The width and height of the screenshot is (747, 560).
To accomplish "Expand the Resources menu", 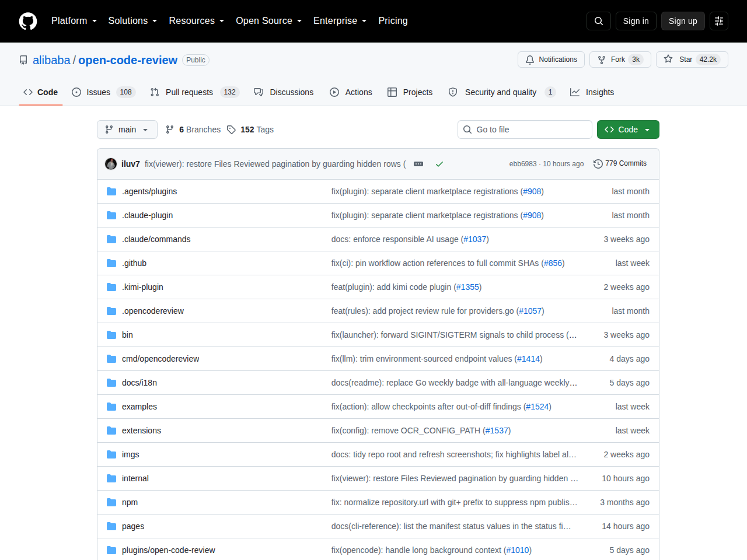I will 197,21.
